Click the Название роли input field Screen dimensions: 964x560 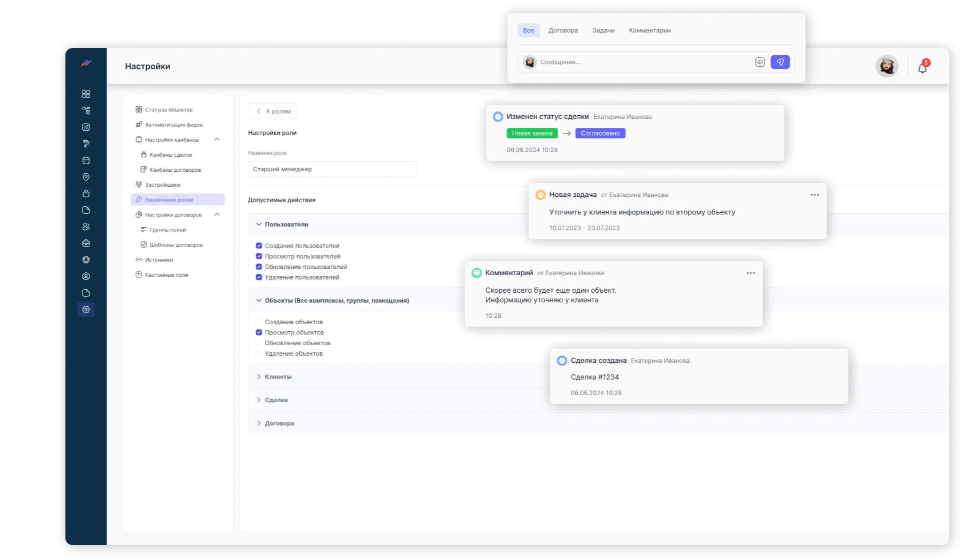(x=332, y=169)
